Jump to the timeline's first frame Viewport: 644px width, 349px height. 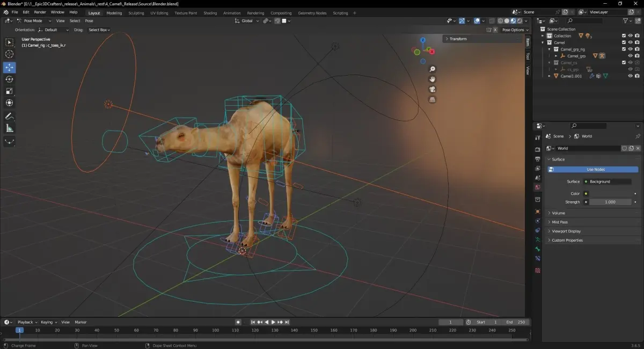click(253, 322)
